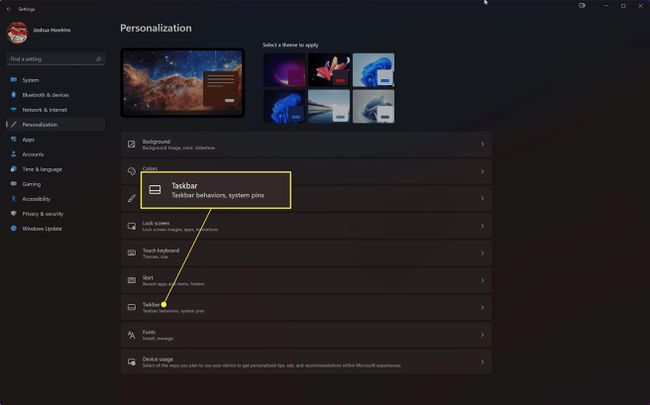Viewport: 650px width, 405px height.
Task: Click the Lock screen icon
Action: [131, 226]
